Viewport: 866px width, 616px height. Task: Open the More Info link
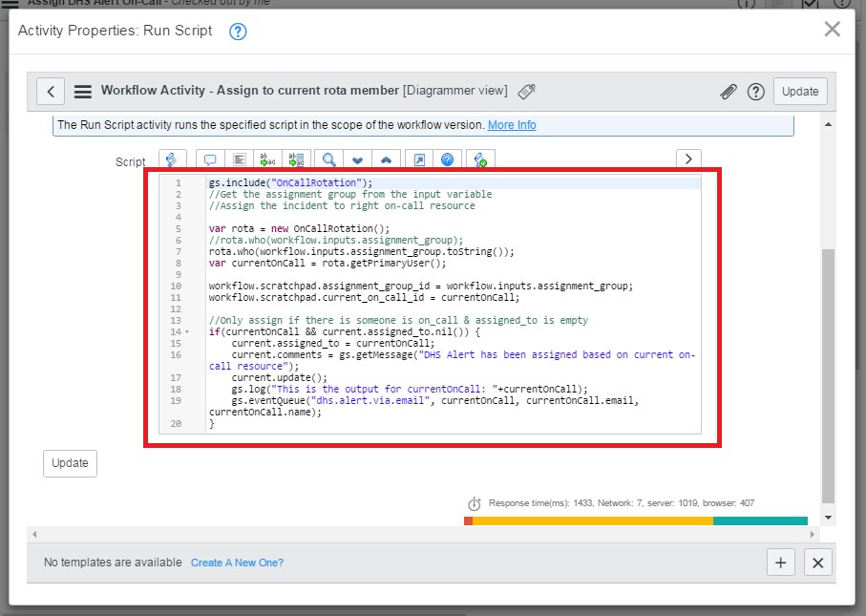pos(512,125)
